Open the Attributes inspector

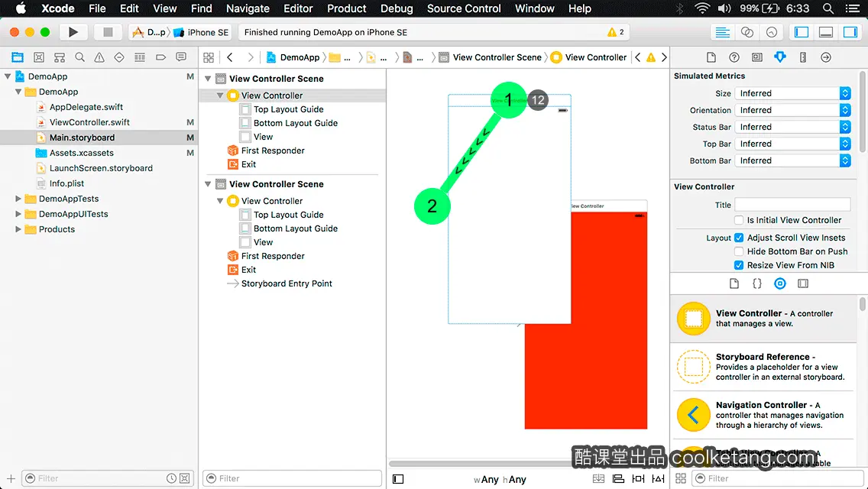780,57
